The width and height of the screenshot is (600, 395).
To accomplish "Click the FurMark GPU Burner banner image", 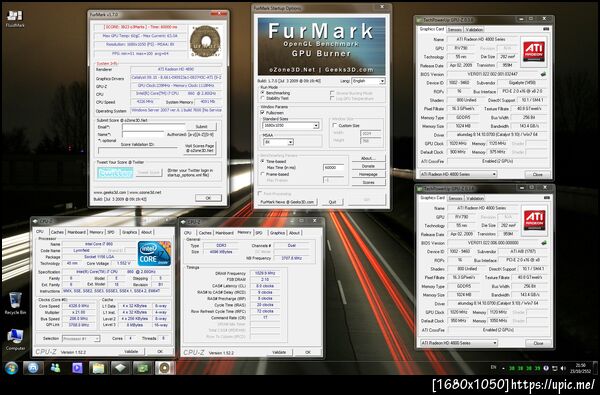I will coord(321,46).
